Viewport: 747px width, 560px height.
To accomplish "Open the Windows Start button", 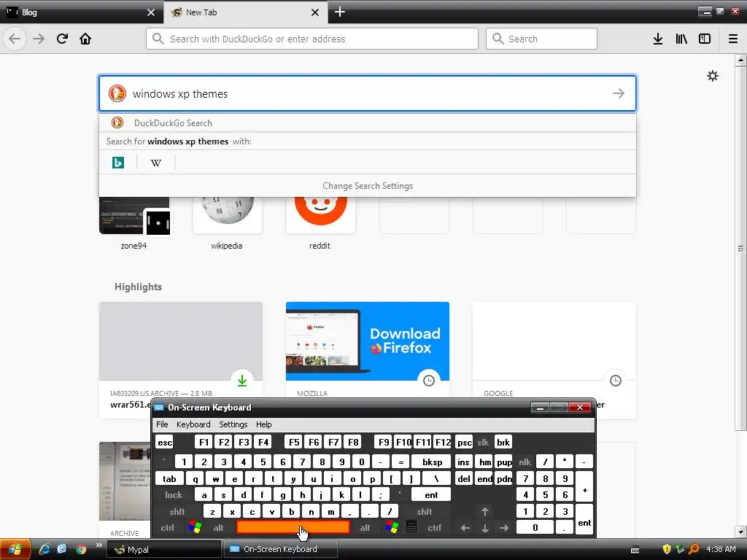I will (15, 549).
